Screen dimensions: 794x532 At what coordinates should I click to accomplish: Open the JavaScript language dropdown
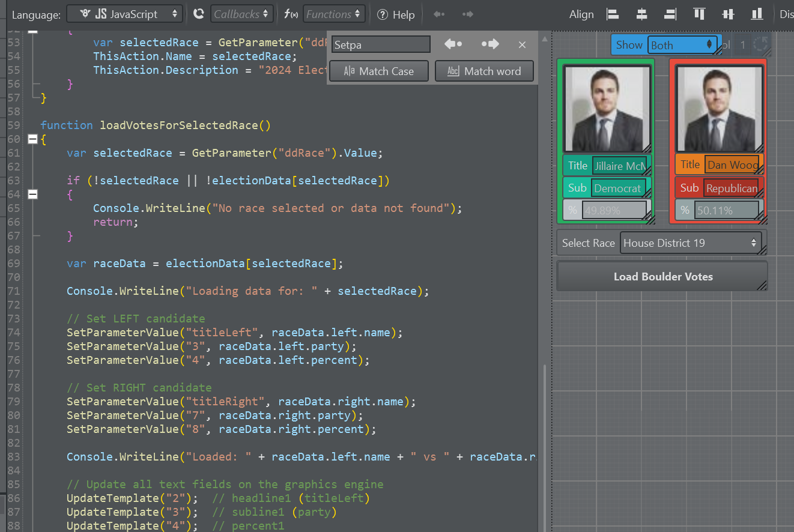(124, 14)
